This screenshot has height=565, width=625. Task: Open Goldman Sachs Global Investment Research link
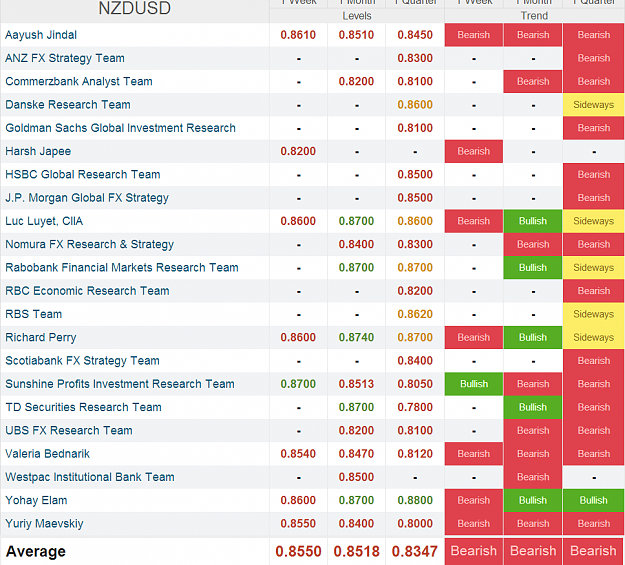pyautogui.click(x=120, y=128)
